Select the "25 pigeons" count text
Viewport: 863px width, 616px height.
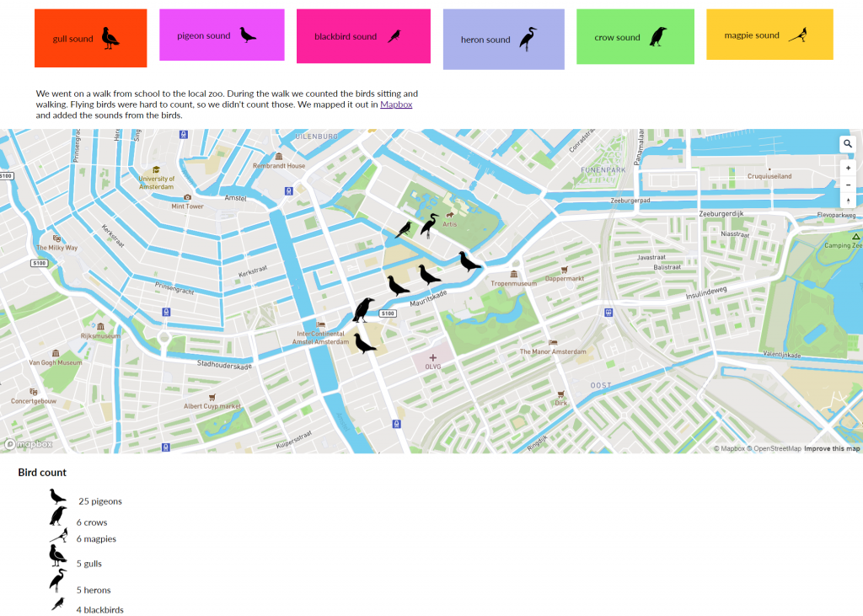coord(100,501)
